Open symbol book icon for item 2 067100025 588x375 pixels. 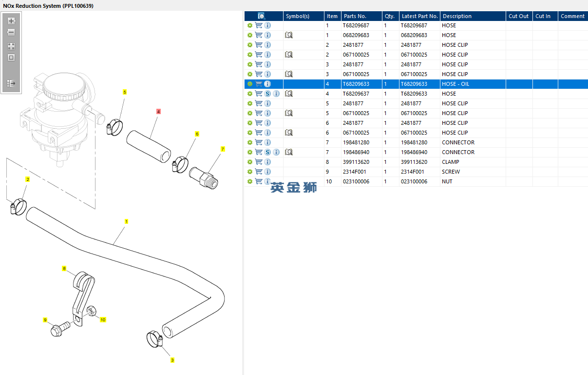[x=288, y=55]
